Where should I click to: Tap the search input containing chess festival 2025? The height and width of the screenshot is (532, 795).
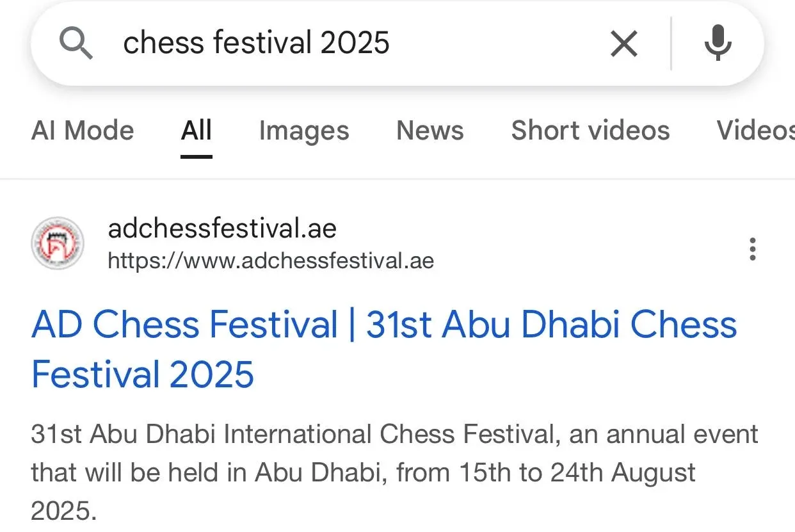coord(257,43)
